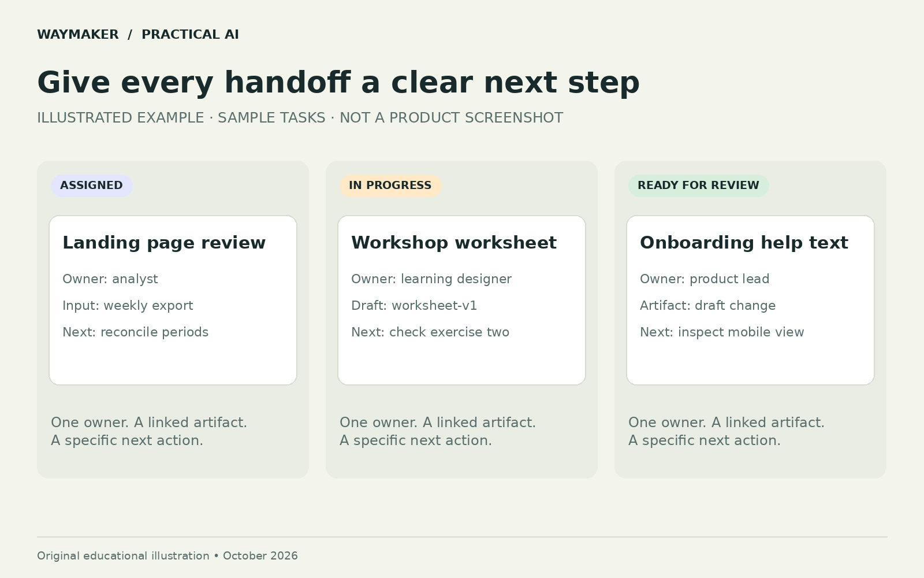Open the "Landing page review" card title
Viewport: 924px width, 578px height.
(x=164, y=243)
